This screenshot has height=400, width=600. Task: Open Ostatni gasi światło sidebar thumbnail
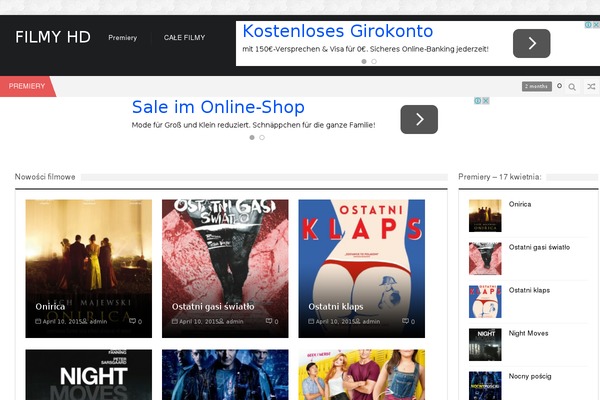(485, 258)
